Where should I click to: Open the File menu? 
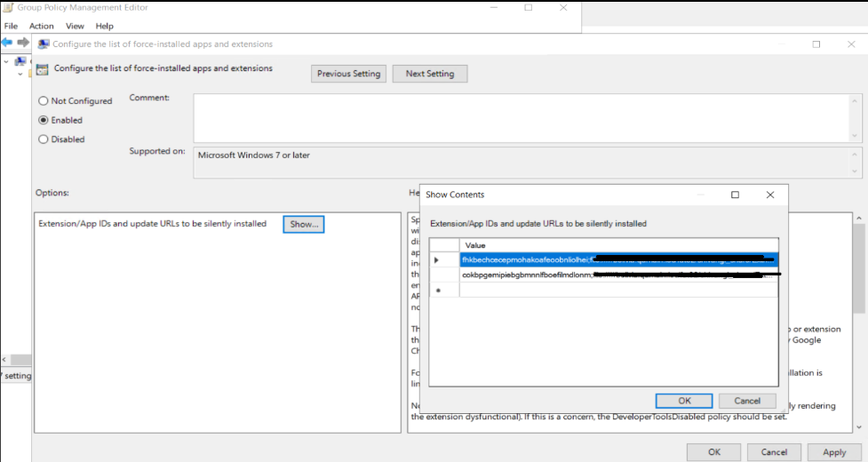click(11, 26)
